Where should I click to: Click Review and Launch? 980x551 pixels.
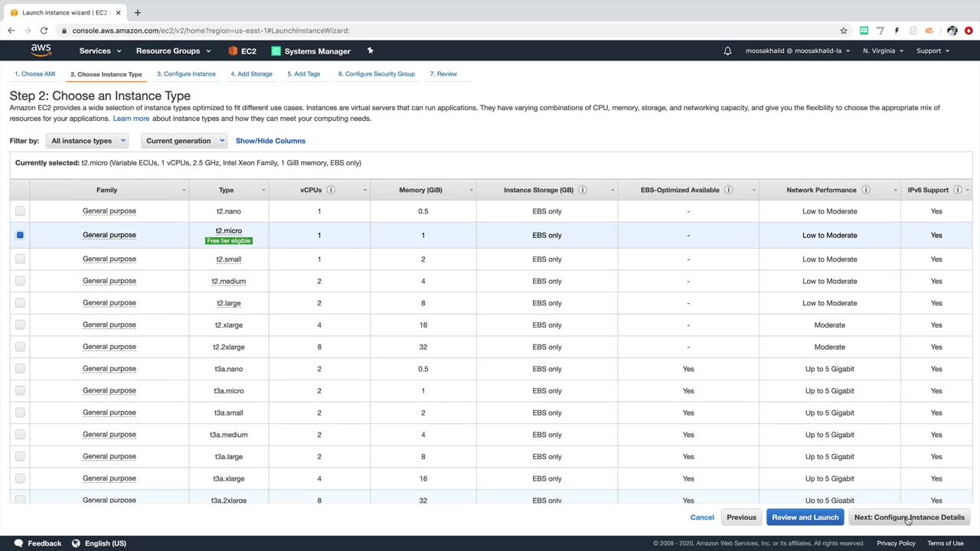[x=805, y=517]
